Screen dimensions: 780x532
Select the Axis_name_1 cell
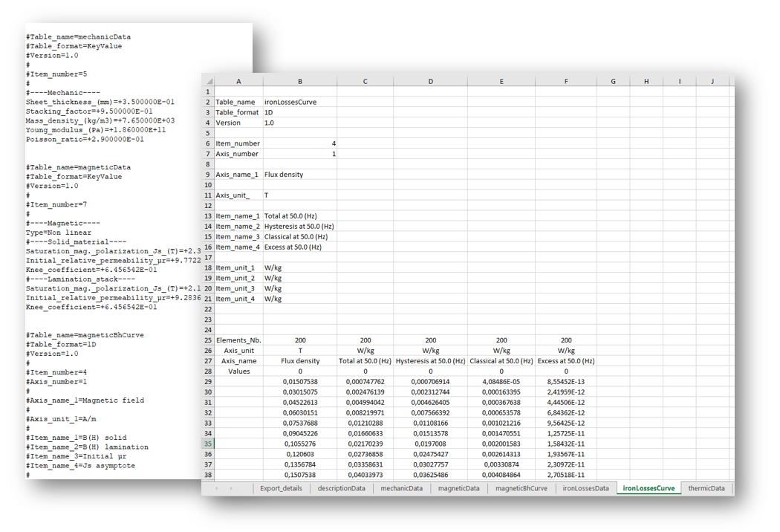[238, 175]
